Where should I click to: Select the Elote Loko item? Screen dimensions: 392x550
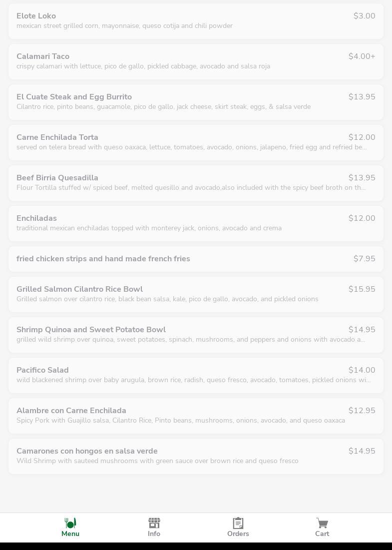pyautogui.click(x=196, y=21)
